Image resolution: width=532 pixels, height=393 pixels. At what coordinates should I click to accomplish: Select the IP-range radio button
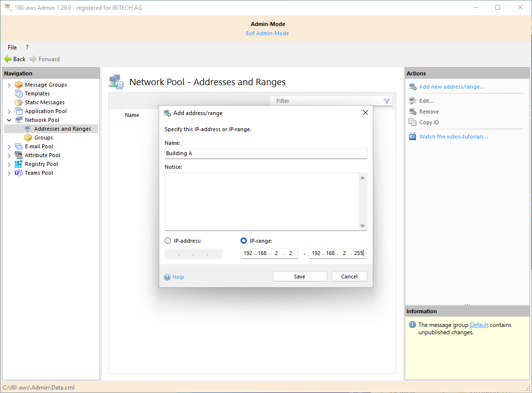click(x=244, y=241)
